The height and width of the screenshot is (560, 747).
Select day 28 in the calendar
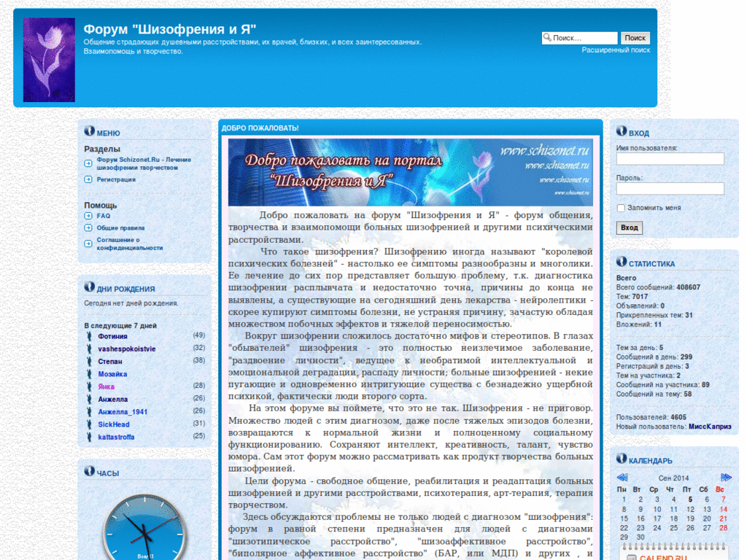click(723, 528)
